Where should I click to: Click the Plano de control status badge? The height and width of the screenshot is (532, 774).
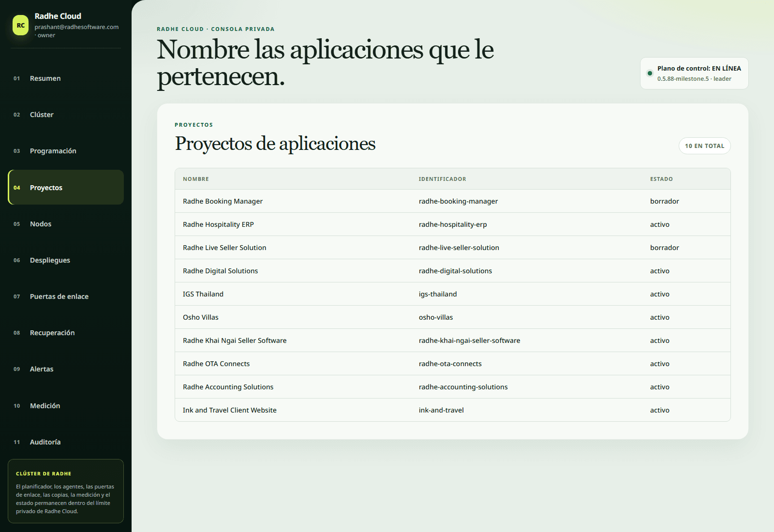(694, 74)
